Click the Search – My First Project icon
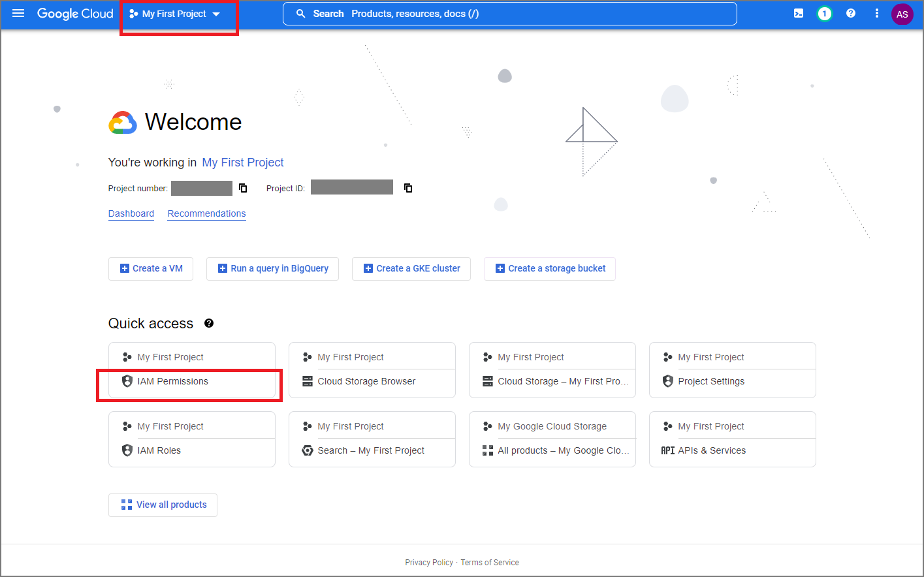The height and width of the screenshot is (577, 924). [308, 450]
